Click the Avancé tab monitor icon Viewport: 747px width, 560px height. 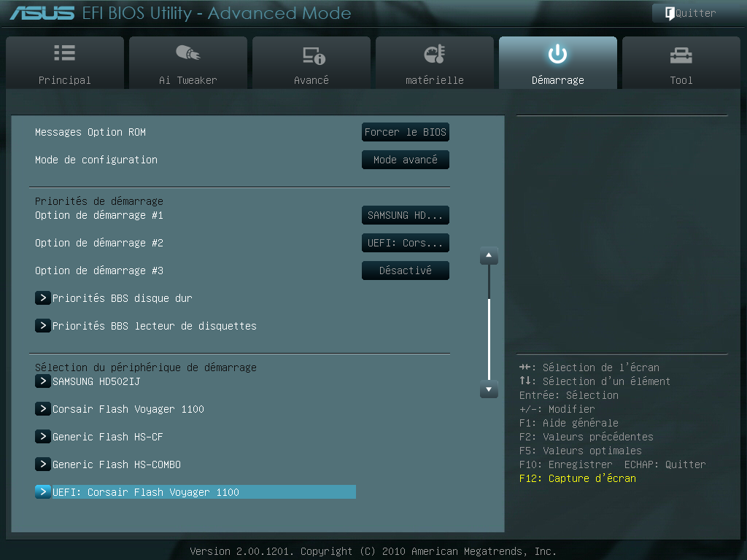[312, 55]
